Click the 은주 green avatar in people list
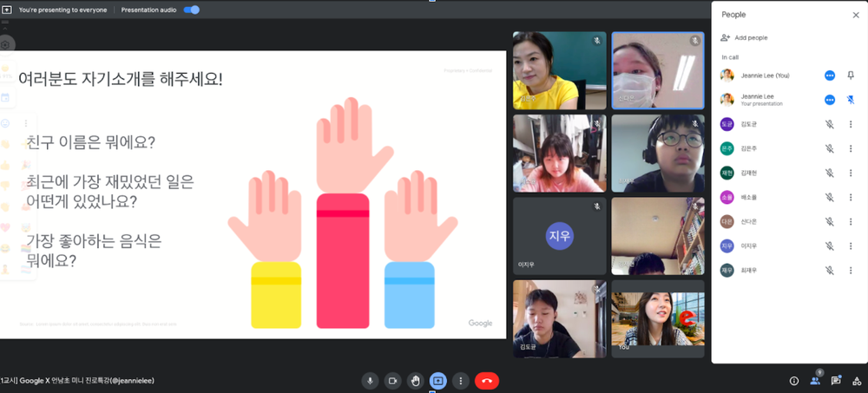This screenshot has height=393, width=868. tap(727, 148)
